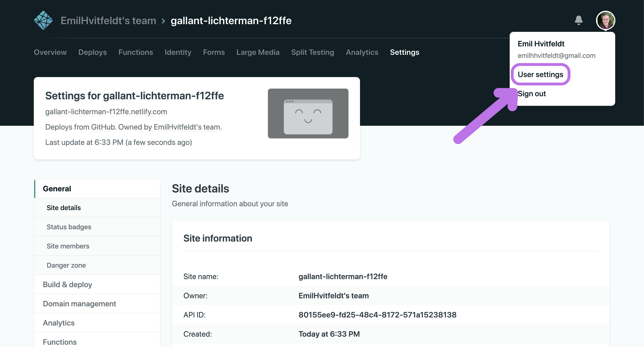644x347 pixels.
Task: Open the Large Media tab
Action: coord(258,52)
